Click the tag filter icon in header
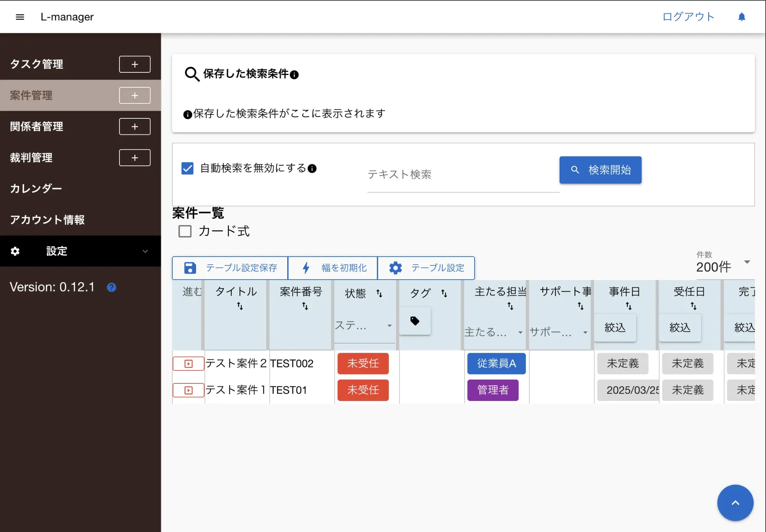Image resolution: width=766 pixels, height=532 pixels. coord(415,321)
